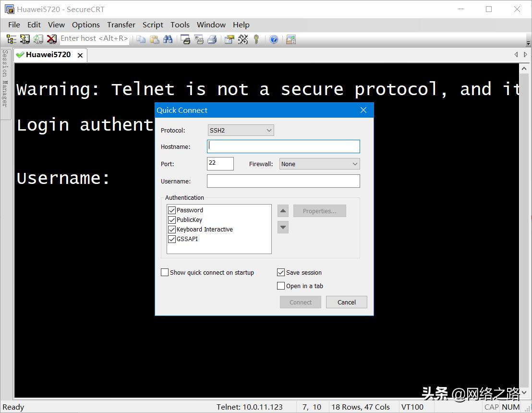Open the Help menu

click(x=241, y=25)
